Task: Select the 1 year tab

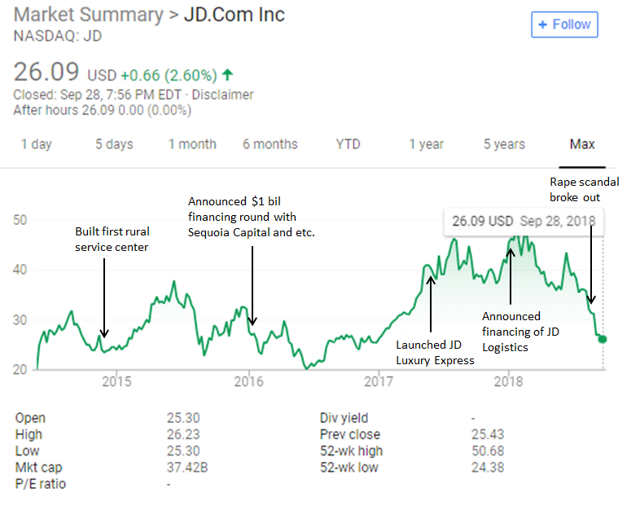Action: [426, 144]
